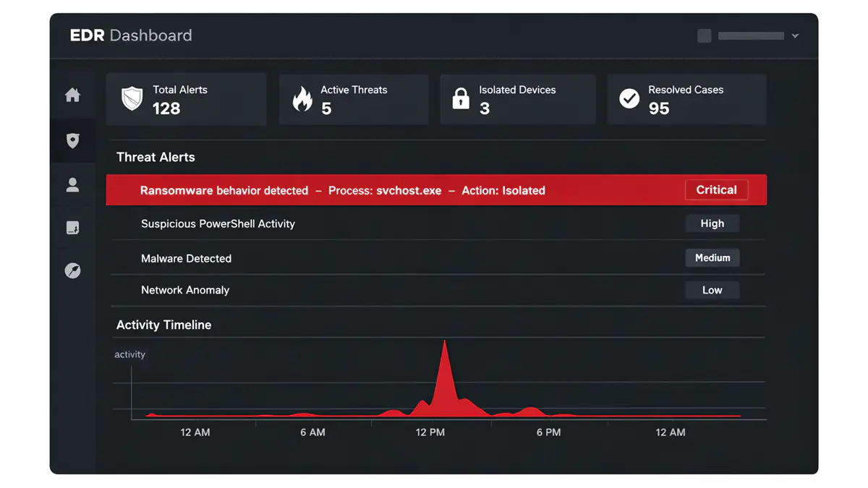
Task: Click the Resolved Cases 95 value
Action: [x=659, y=108]
